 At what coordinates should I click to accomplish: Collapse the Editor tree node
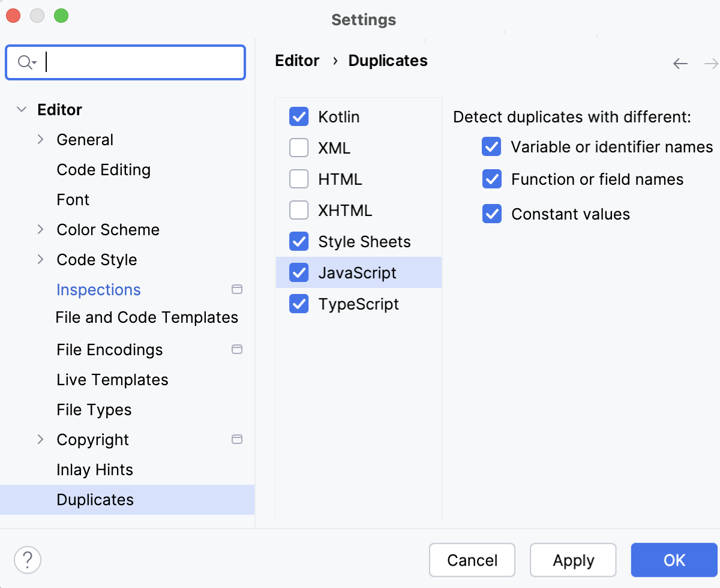coord(21,109)
